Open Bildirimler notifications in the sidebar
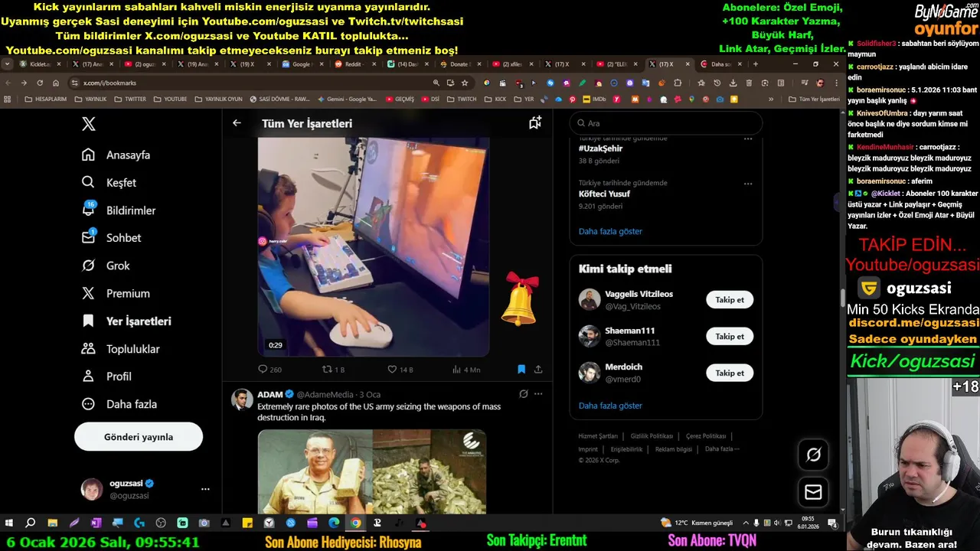 tap(119, 210)
